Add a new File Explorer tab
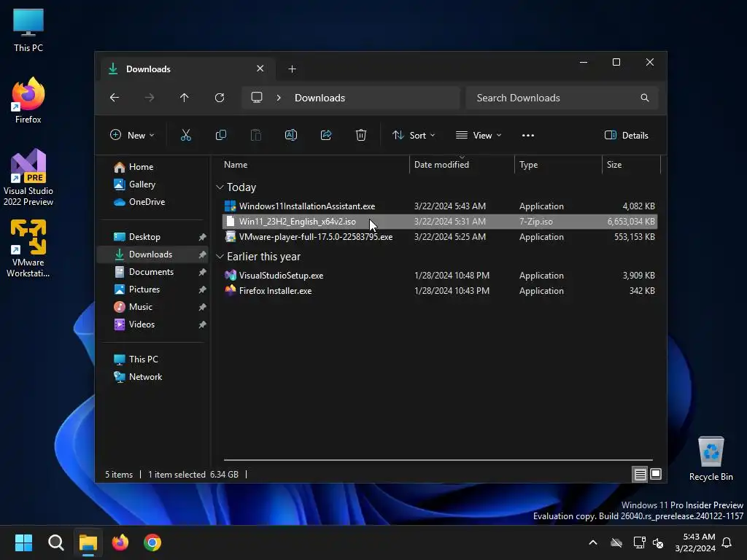The width and height of the screenshot is (747, 560). (292, 69)
